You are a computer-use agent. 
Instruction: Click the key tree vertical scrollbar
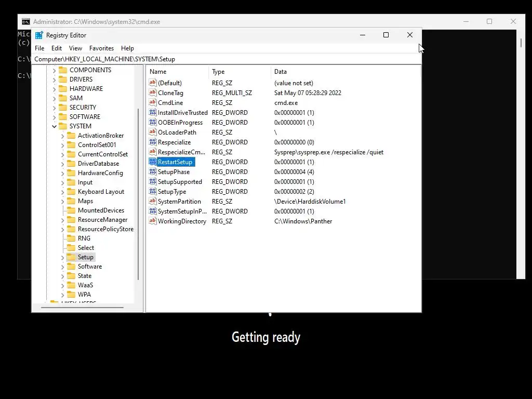tap(138, 194)
